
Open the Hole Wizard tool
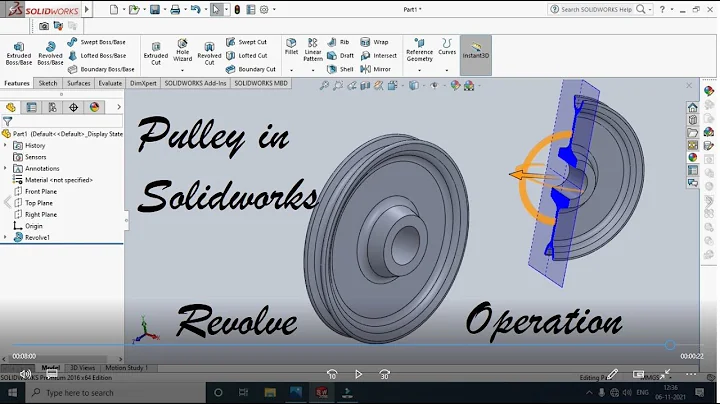(x=182, y=50)
